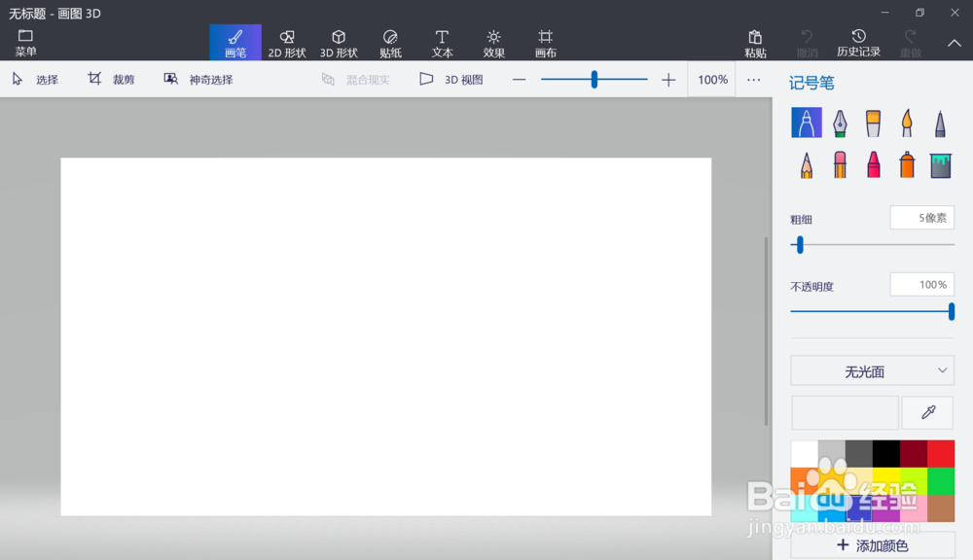Activate the 裁剪 crop tool

coord(111,80)
